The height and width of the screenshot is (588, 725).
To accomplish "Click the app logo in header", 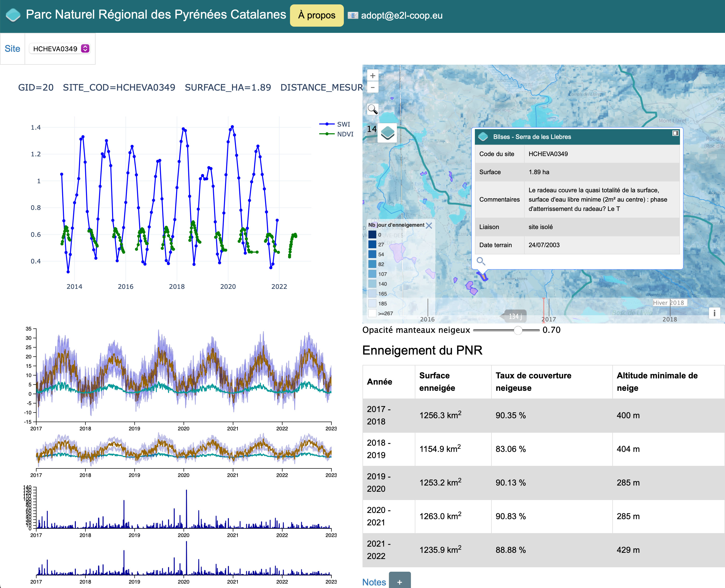I will [x=13, y=15].
